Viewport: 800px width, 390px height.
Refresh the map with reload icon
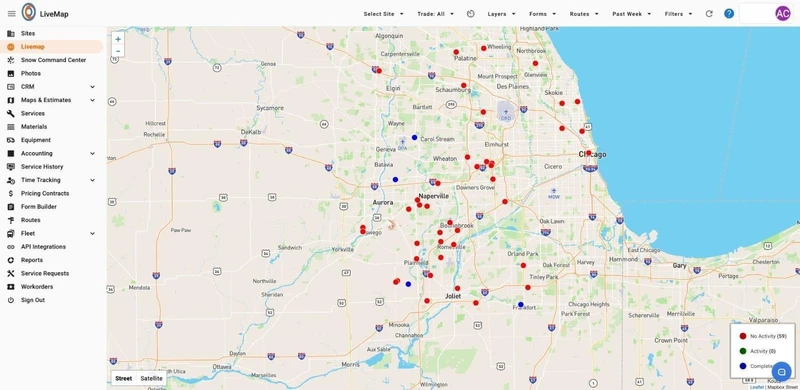(x=709, y=14)
